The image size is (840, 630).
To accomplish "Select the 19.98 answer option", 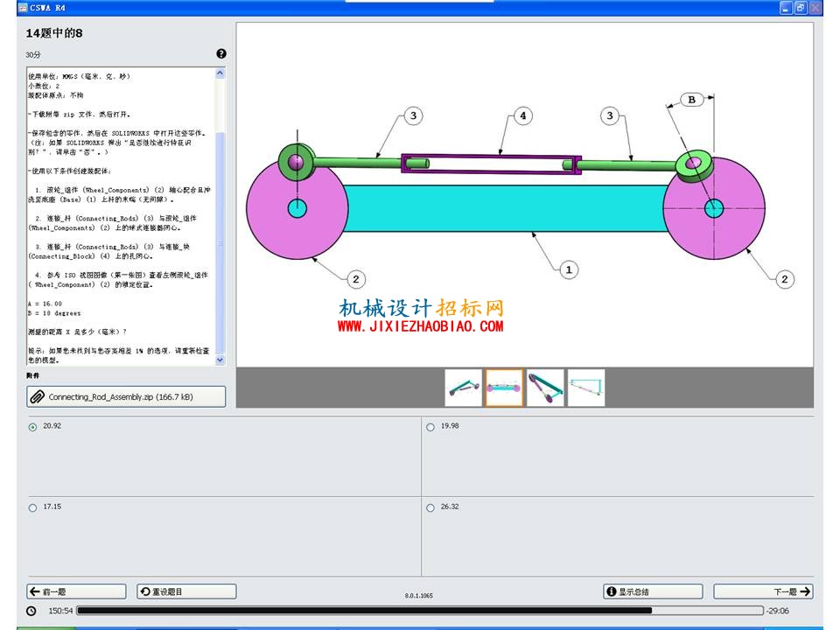I will 430,427.
